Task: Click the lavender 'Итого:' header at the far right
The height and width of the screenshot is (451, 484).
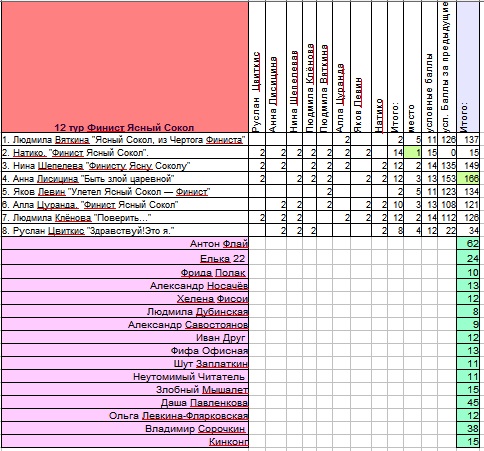Action: point(469,67)
